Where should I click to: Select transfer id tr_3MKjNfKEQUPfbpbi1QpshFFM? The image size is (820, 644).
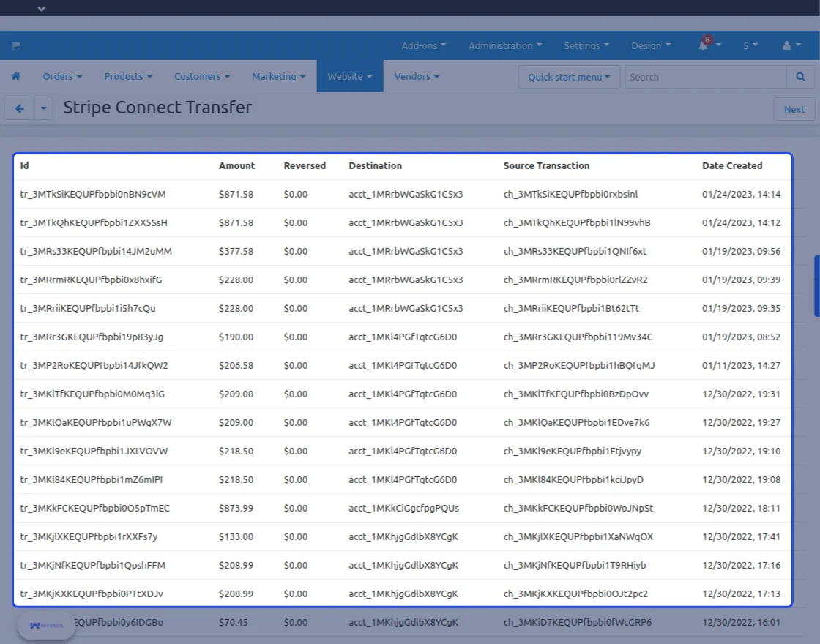[x=92, y=566]
